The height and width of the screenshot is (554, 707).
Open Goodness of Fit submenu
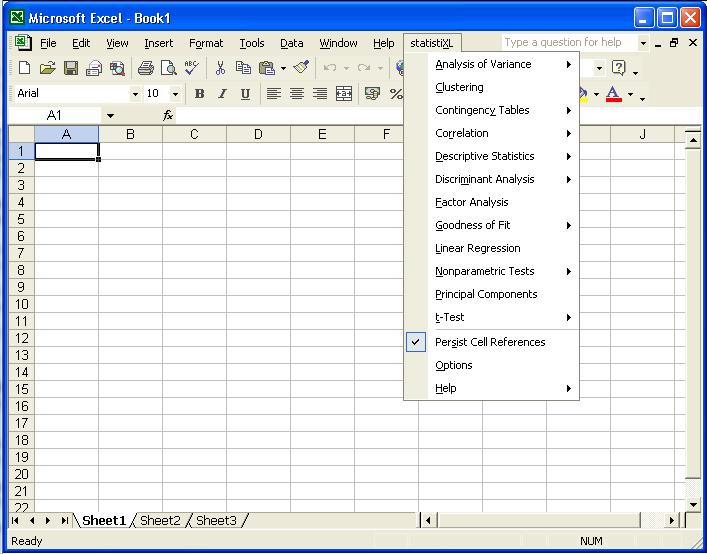[491, 225]
